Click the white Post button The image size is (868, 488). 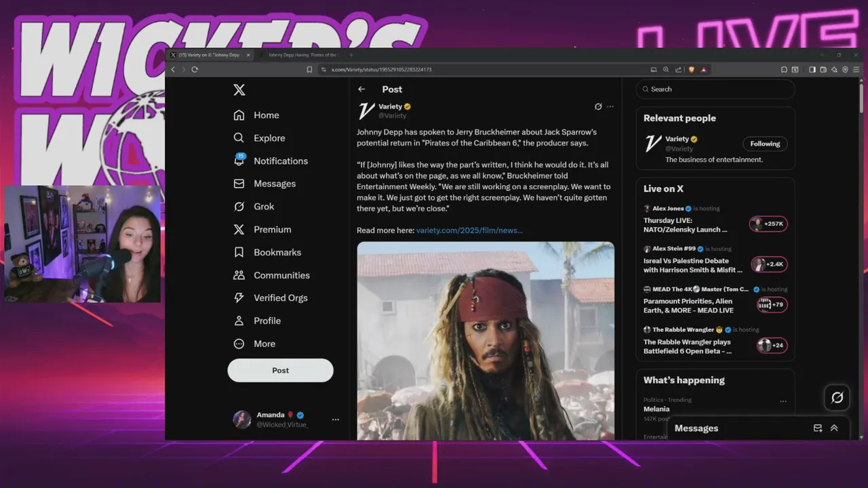pos(280,370)
